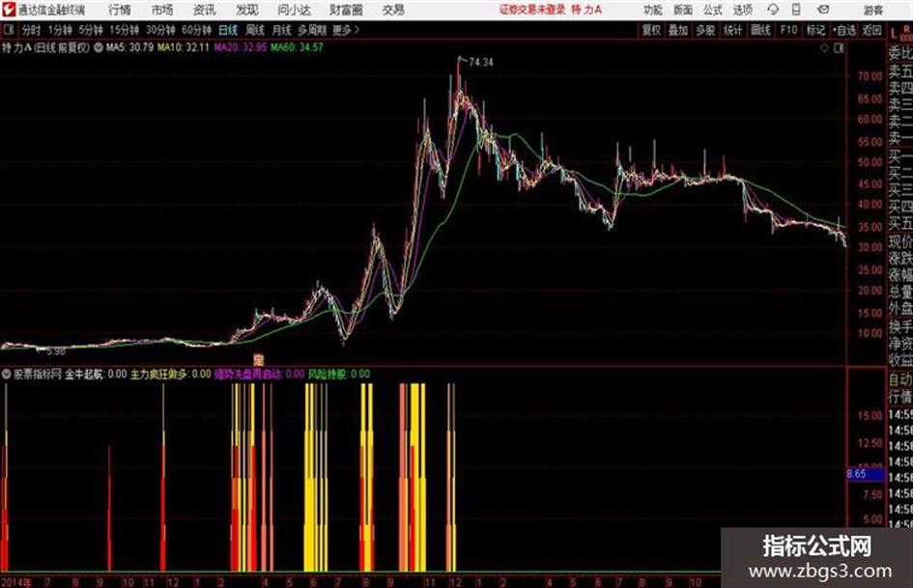Open the message envelope icon
The height and width of the screenshot is (588, 913).
823,10
